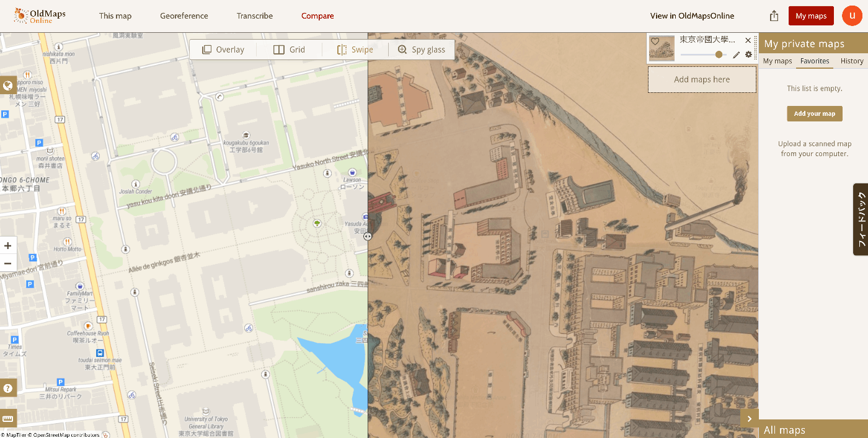Click the OldMaps Online logo
The height and width of the screenshot is (438, 868).
[x=39, y=15]
